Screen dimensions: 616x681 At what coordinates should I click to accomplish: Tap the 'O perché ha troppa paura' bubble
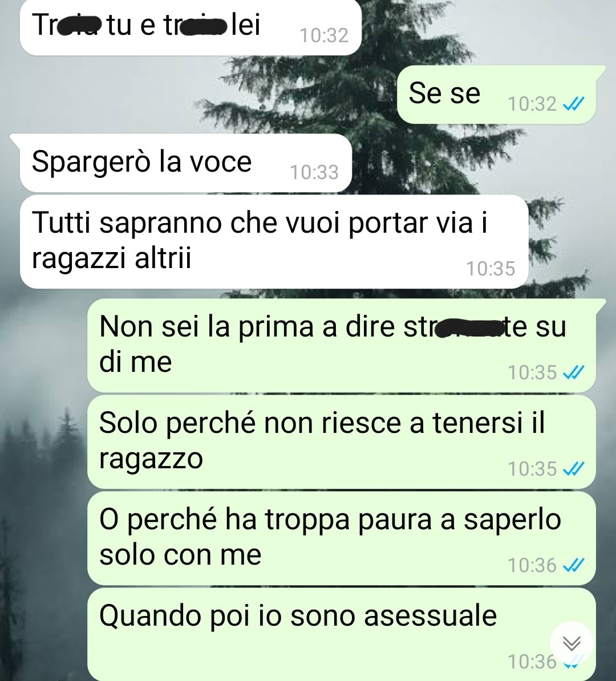[342, 538]
